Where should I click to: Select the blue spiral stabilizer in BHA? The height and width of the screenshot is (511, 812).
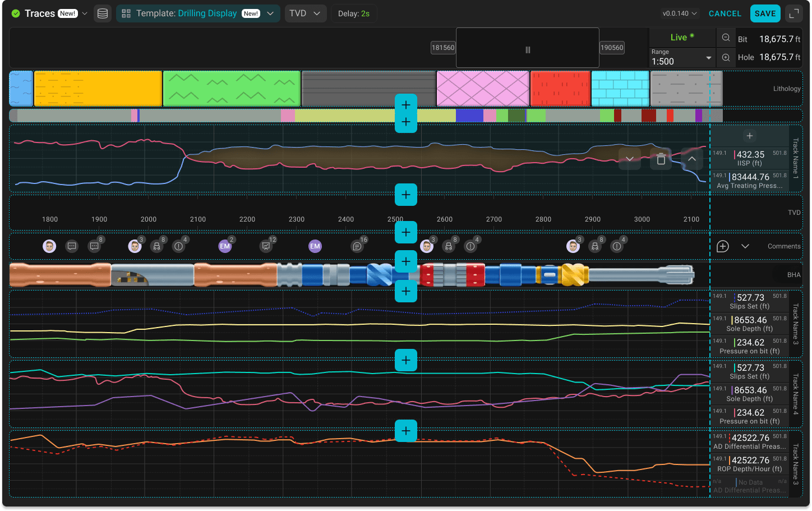[x=380, y=275]
